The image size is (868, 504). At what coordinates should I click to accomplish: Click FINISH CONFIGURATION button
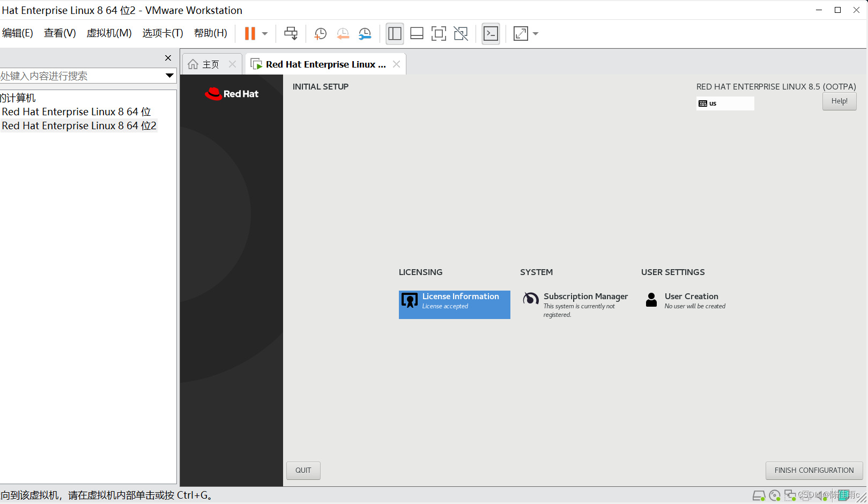pyautogui.click(x=814, y=470)
